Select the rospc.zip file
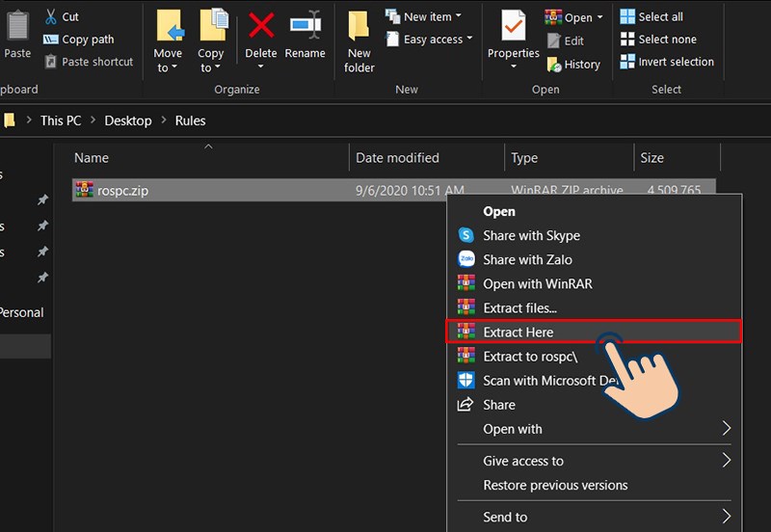771x532 pixels. point(121,191)
